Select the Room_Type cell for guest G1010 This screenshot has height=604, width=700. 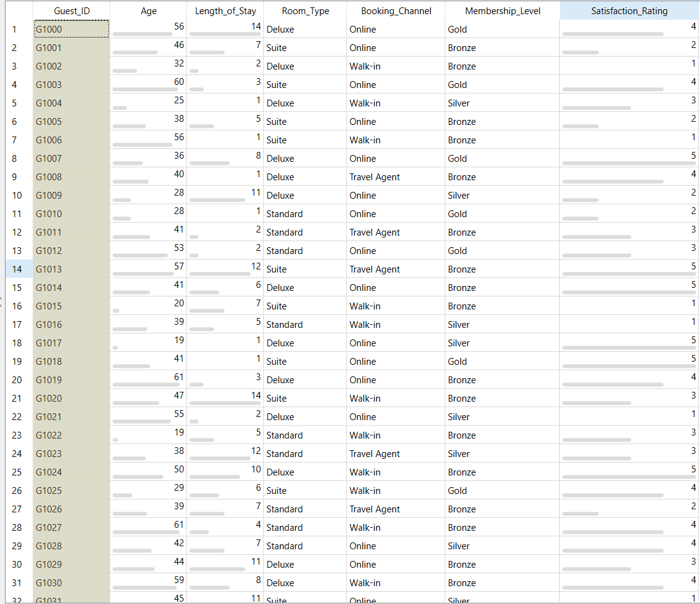click(x=305, y=213)
